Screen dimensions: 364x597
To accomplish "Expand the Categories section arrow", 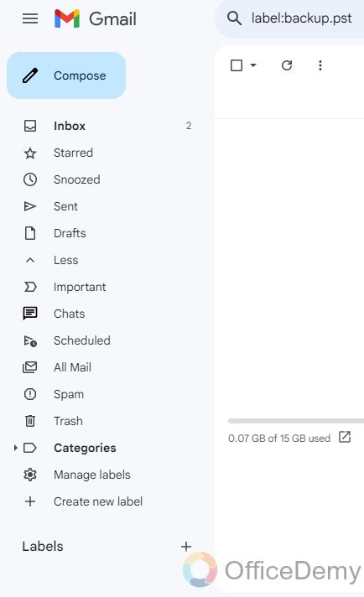I will click(x=15, y=448).
